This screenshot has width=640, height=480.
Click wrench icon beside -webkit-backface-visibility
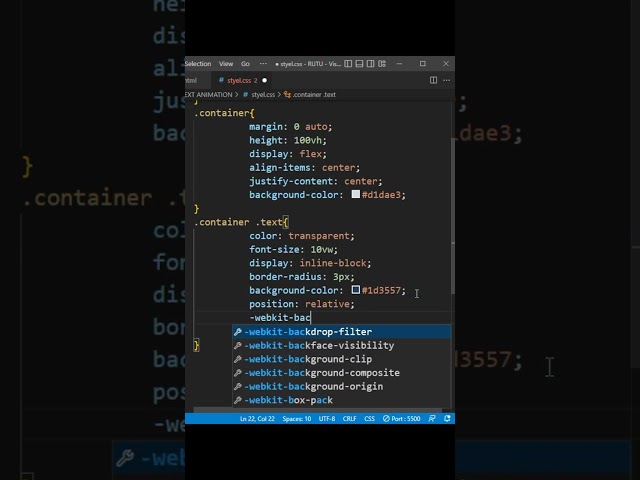238,346
